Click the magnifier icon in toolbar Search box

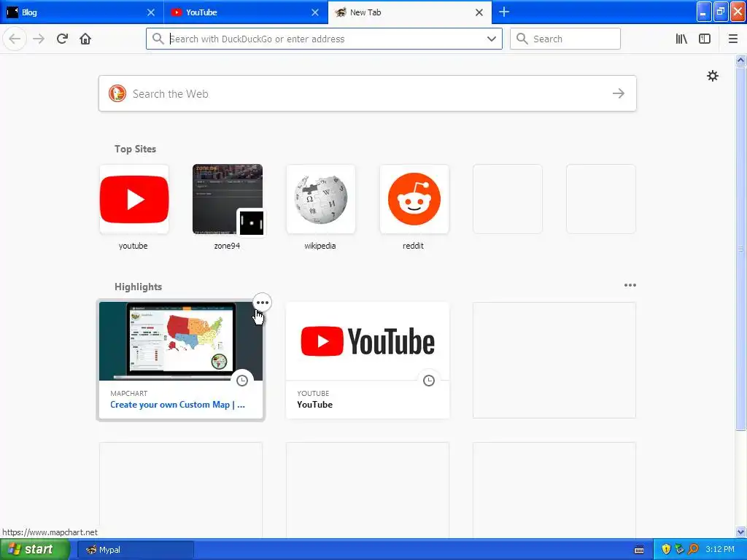click(522, 39)
